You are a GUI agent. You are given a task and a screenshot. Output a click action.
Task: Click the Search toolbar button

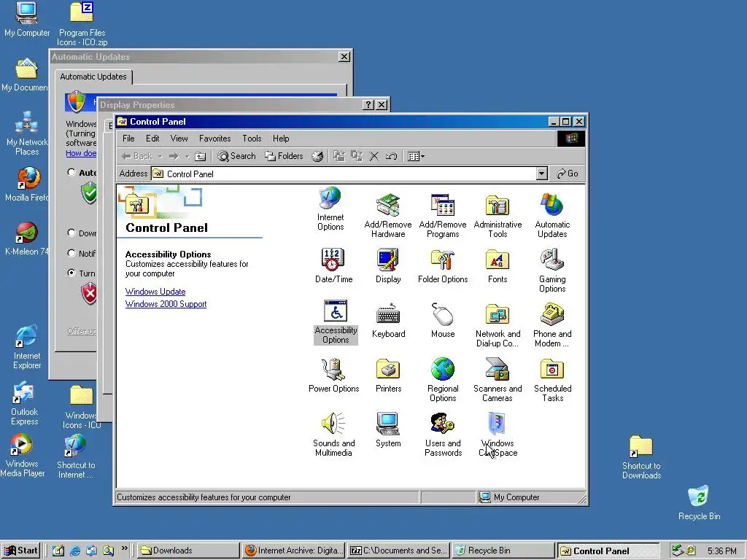point(236,156)
